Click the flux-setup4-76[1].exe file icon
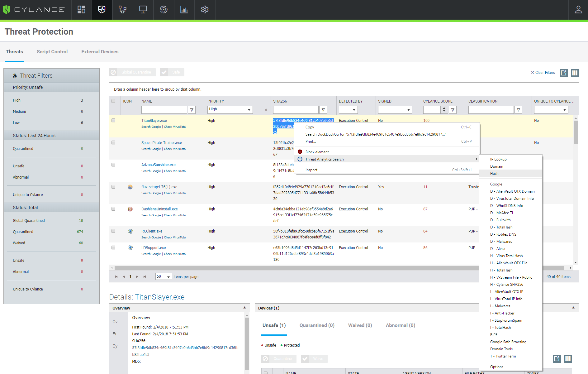This screenshot has height=374, width=588. click(x=130, y=187)
